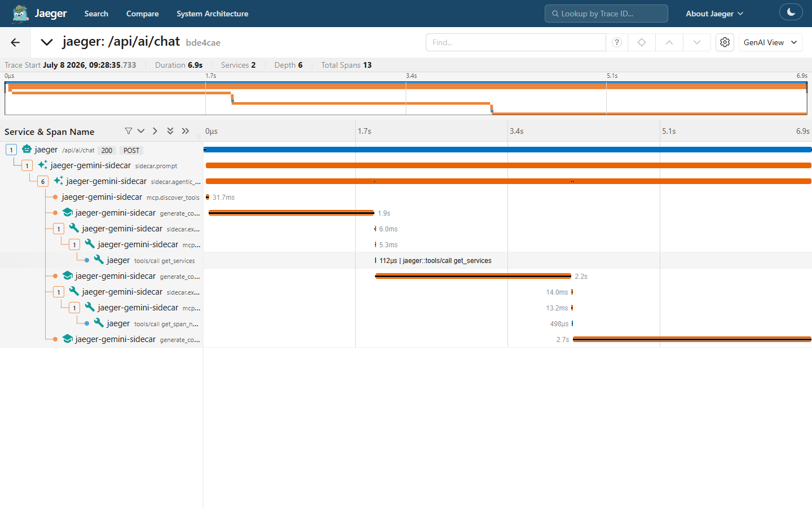Click the wrench icon on tools/call get_span_n row

99,323
